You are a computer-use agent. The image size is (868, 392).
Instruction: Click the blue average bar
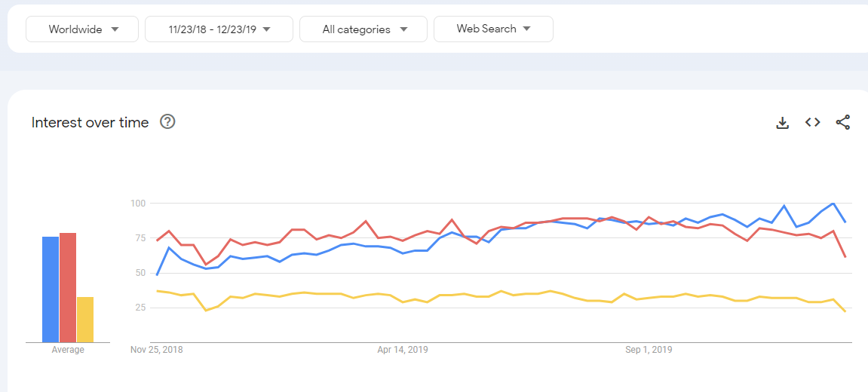coord(51,289)
